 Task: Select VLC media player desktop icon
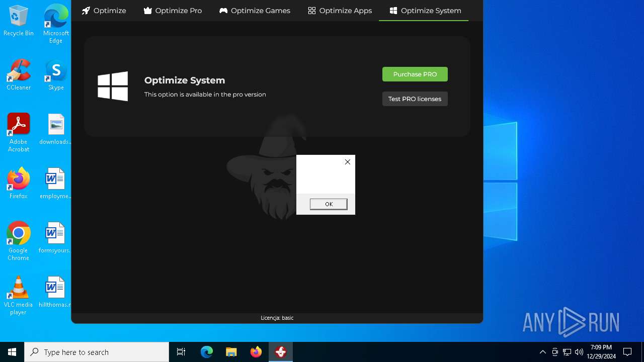(19, 296)
